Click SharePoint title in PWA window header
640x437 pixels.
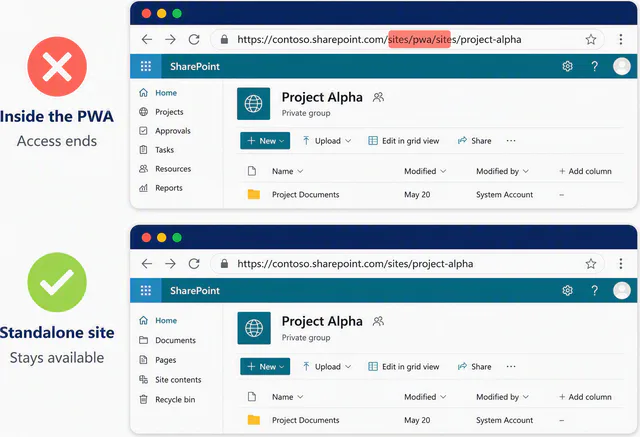[x=195, y=67]
